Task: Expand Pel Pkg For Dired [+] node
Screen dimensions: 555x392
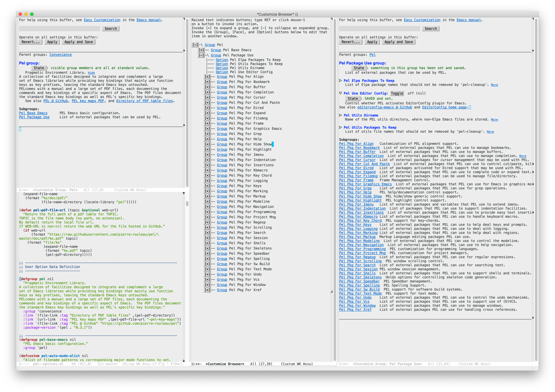Action: (x=207, y=108)
